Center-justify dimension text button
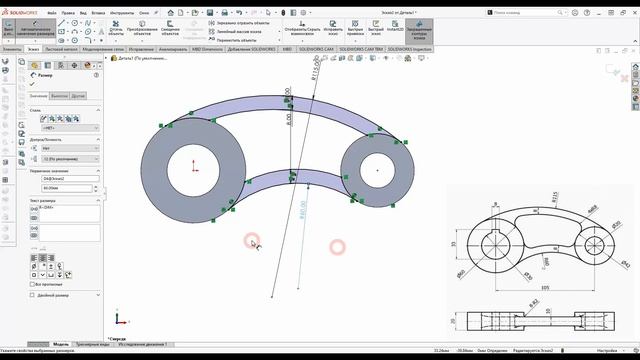Image resolution: width=640 pixels, height=360 pixels. (42, 258)
